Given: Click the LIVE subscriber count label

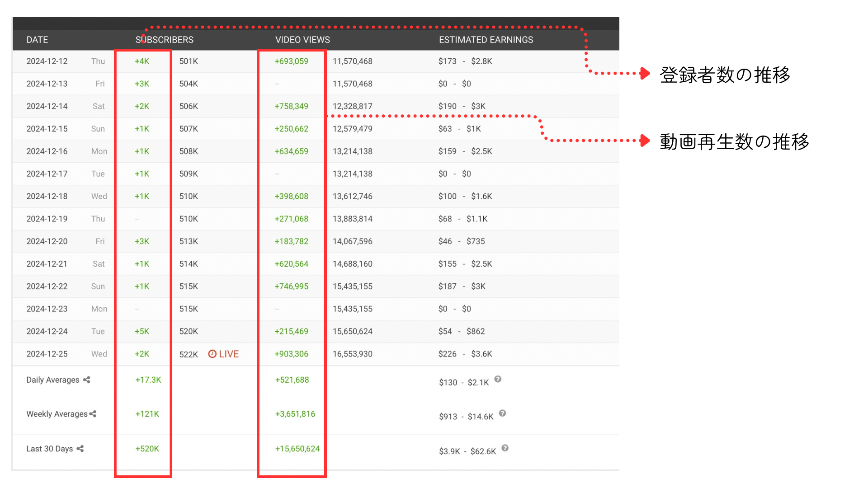Looking at the screenshot, I should point(229,354).
